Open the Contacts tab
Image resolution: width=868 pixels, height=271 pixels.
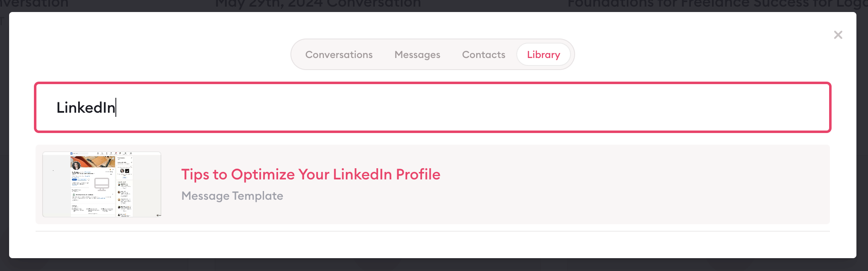(484, 55)
